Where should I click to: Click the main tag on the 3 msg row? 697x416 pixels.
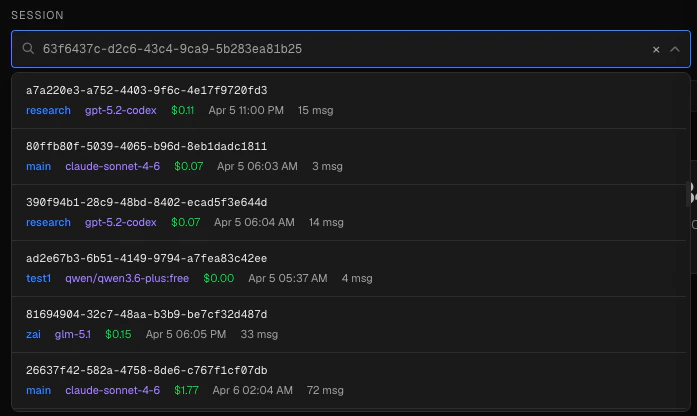(38, 166)
